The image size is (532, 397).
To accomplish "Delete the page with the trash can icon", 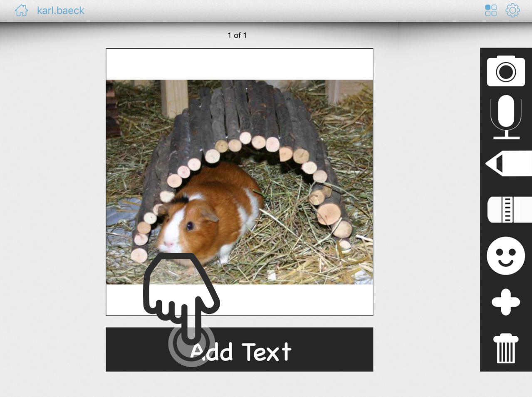I will 506,348.
